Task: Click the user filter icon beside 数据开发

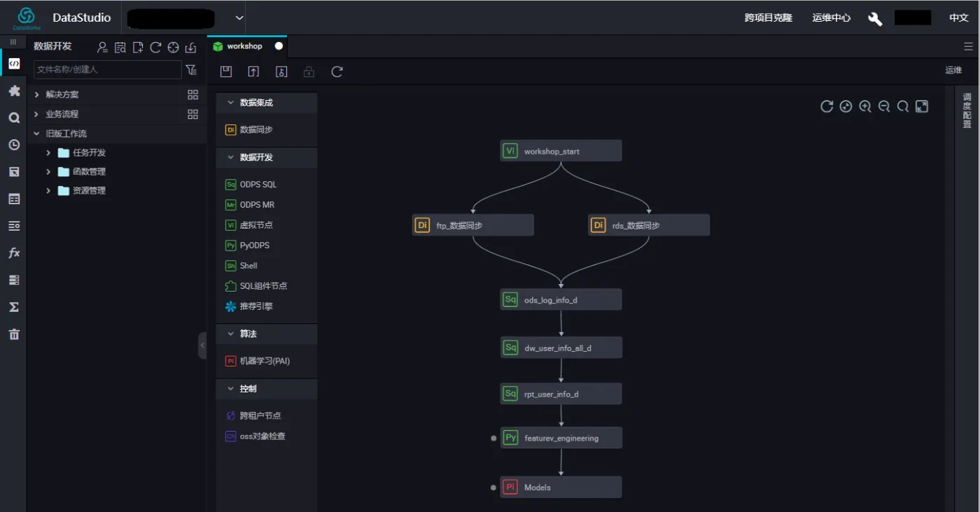Action: 103,48
